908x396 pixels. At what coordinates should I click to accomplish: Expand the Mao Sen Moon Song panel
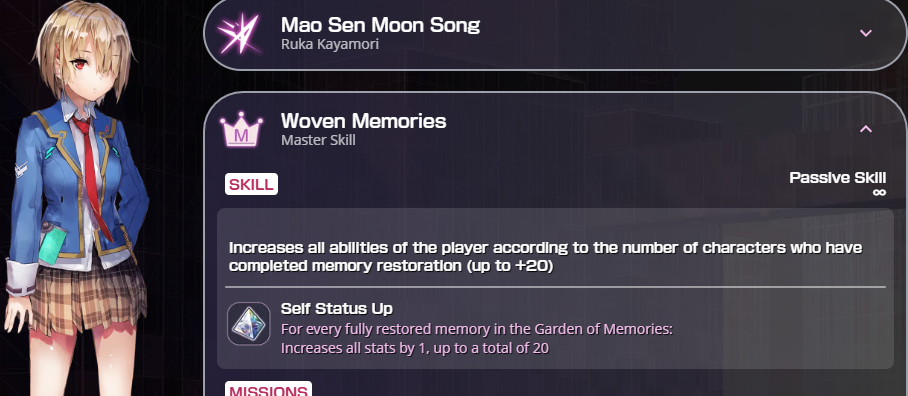(866, 33)
